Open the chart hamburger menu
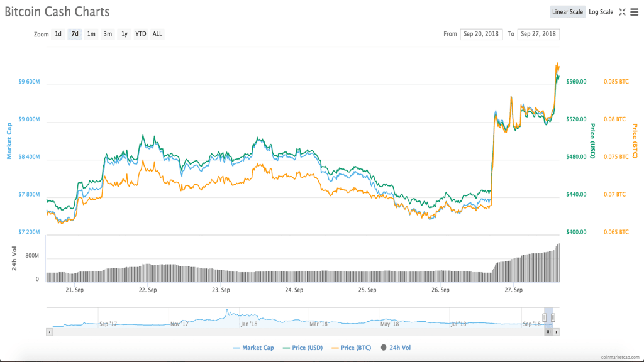This screenshot has width=644, height=362. pos(635,12)
